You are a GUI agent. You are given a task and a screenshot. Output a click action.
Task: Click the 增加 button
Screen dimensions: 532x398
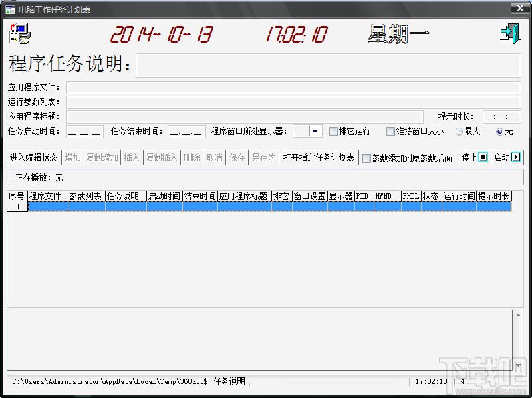click(x=72, y=157)
